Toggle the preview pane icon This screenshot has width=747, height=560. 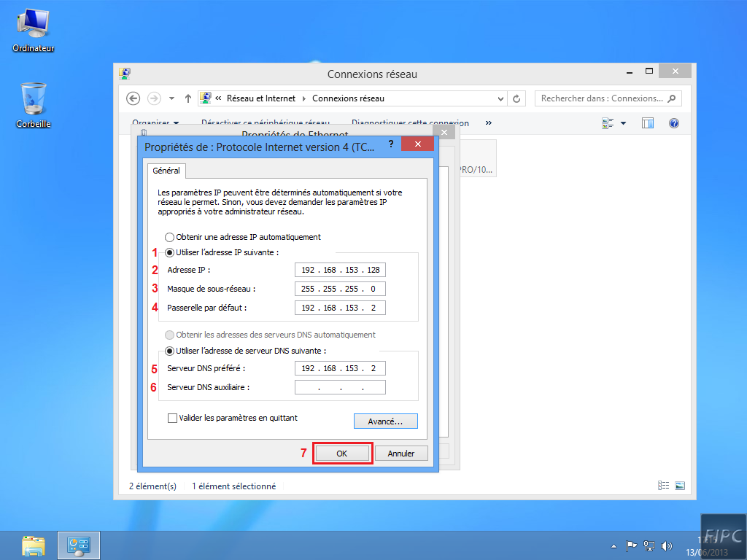648,123
